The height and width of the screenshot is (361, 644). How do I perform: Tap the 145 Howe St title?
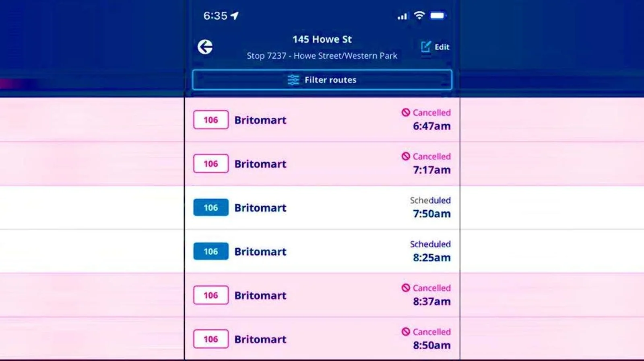(x=322, y=39)
